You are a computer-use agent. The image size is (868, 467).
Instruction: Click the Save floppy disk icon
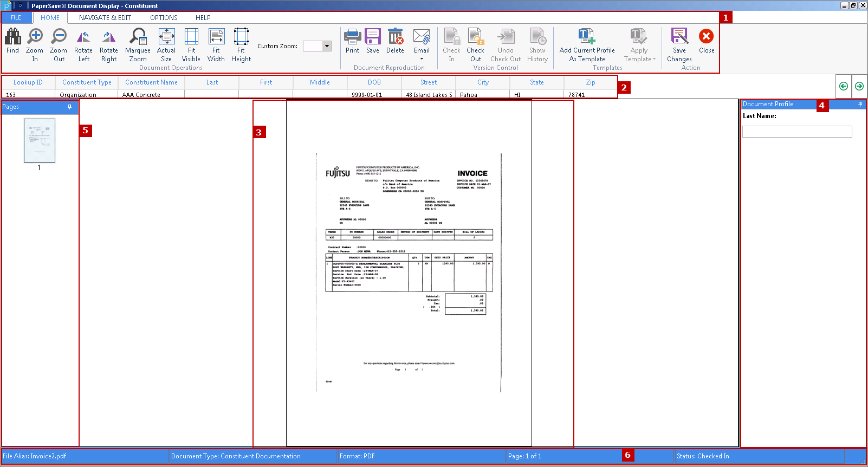click(373, 36)
